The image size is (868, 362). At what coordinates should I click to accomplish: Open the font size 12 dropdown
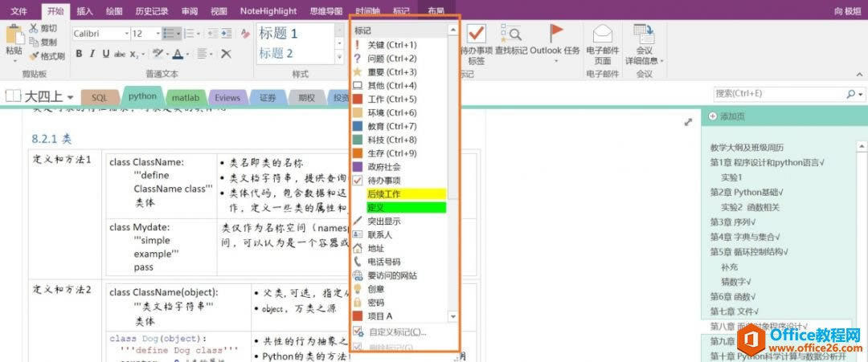pyautogui.click(x=158, y=34)
